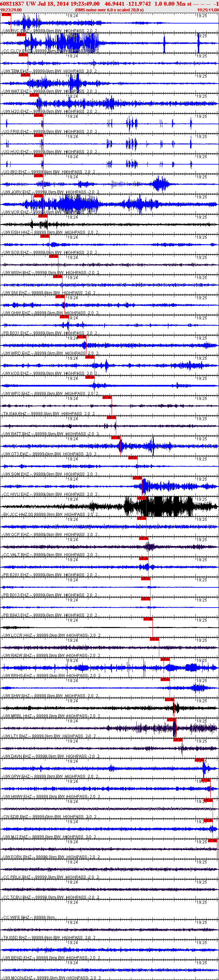219x980 pixels.
Task: Select the red pick marker on UW.OT3 trace
Action: (116, 438)
